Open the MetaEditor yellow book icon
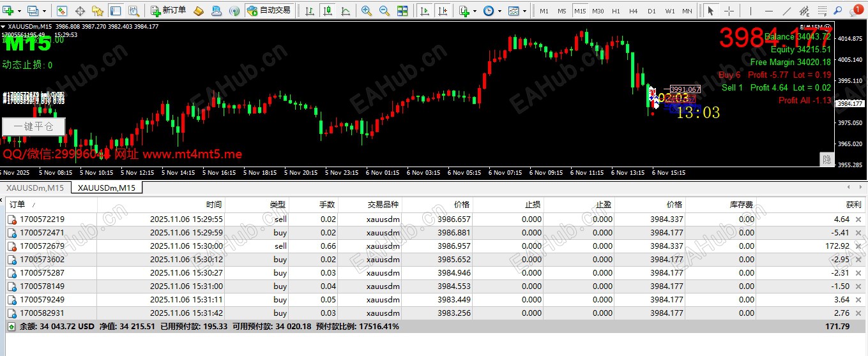The image size is (868, 356). click(x=199, y=11)
